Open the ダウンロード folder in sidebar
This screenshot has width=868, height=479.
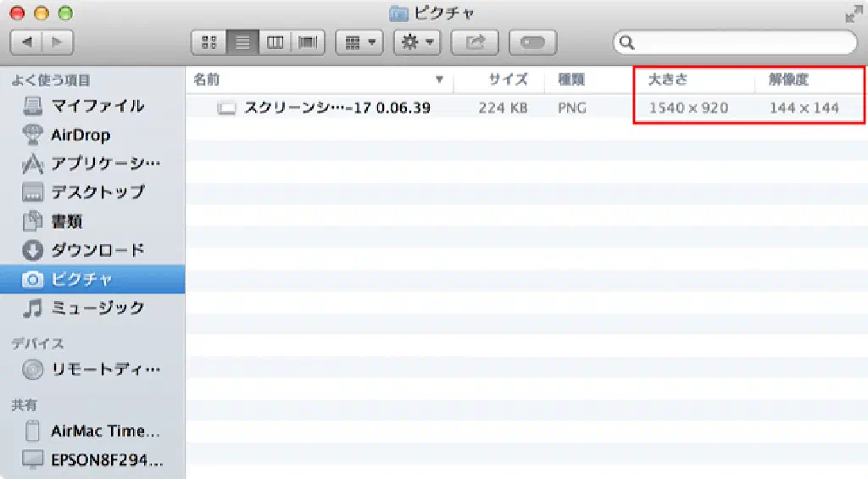coord(97,250)
